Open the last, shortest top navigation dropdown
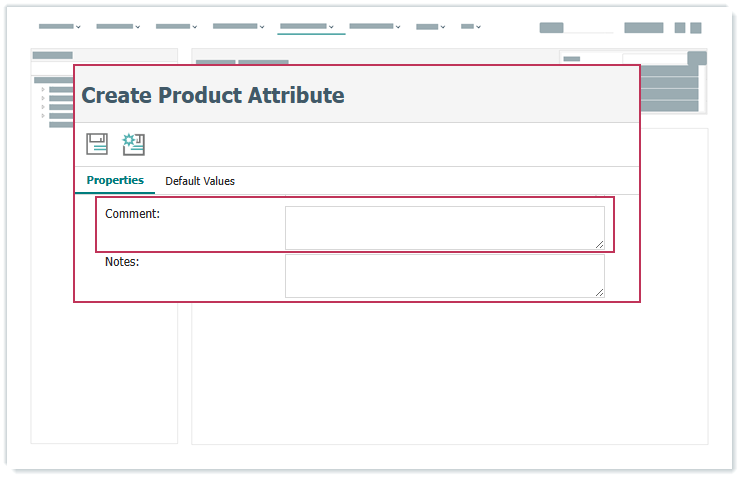742x479 pixels. tap(471, 27)
